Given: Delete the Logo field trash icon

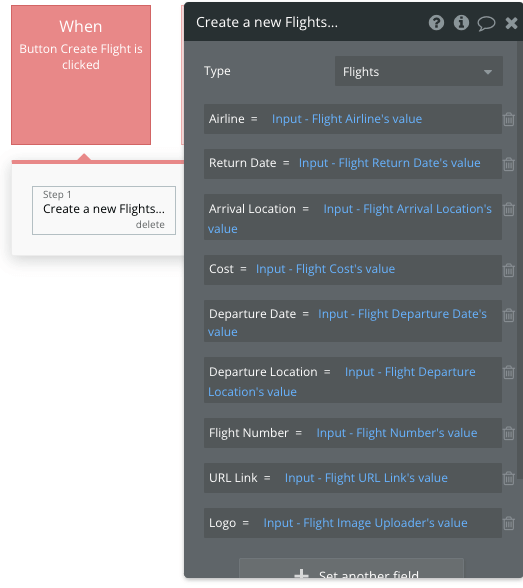Looking at the screenshot, I should 509,523.
